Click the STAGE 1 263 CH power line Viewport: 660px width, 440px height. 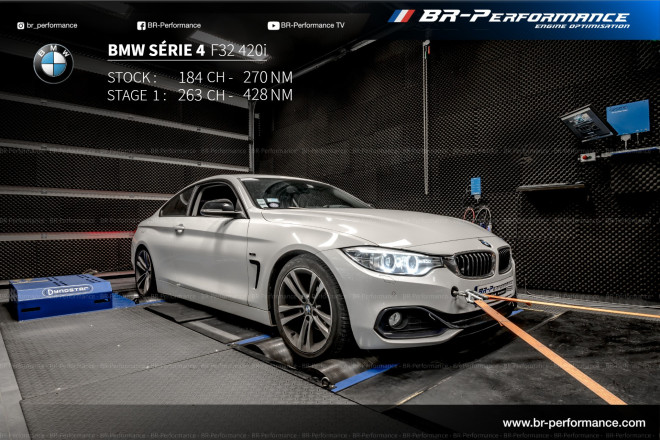[x=200, y=95]
